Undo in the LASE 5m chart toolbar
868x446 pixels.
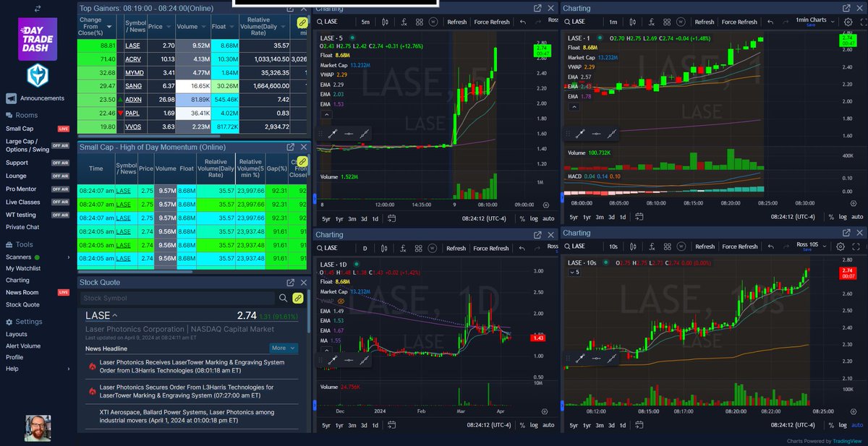pos(523,22)
